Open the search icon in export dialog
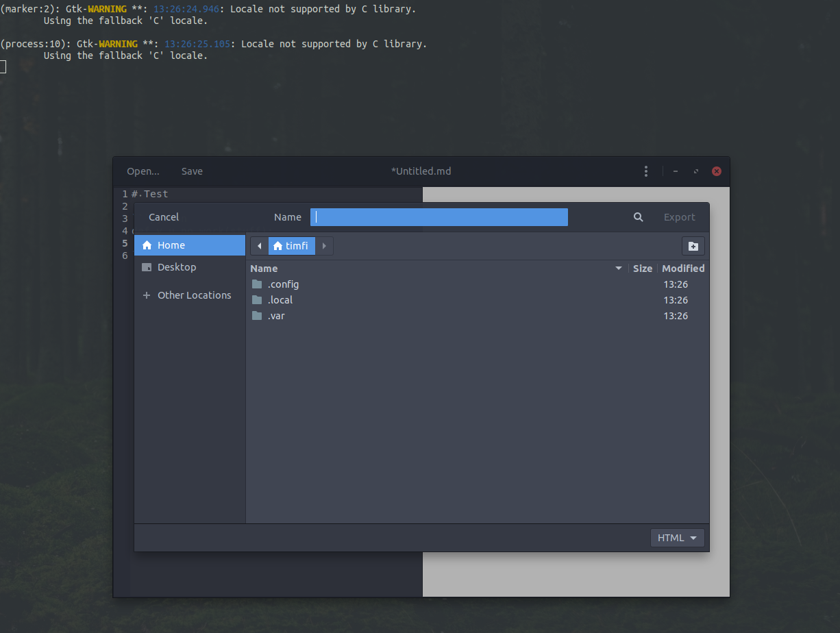The height and width of the screenshot is (633, 840). click(x=638, y=217)
